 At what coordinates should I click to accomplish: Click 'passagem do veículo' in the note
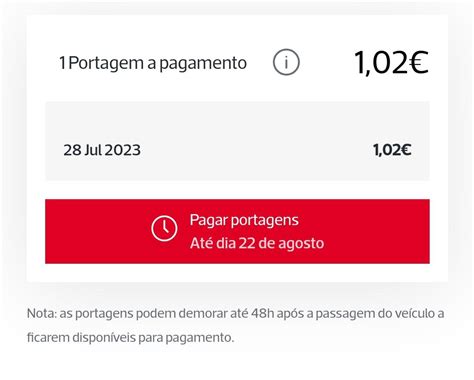point(375,314)
